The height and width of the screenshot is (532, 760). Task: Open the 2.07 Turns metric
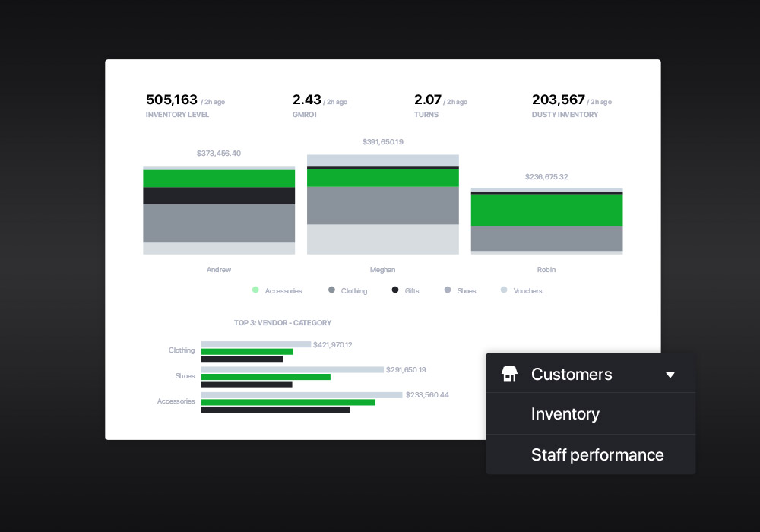pyautogui.click(x=441, y=106)
